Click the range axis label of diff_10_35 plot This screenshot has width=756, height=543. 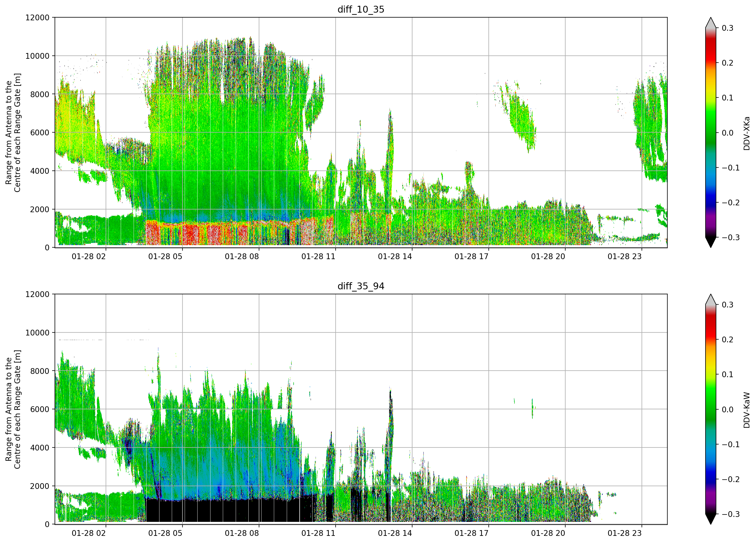(x=13, y=132)
